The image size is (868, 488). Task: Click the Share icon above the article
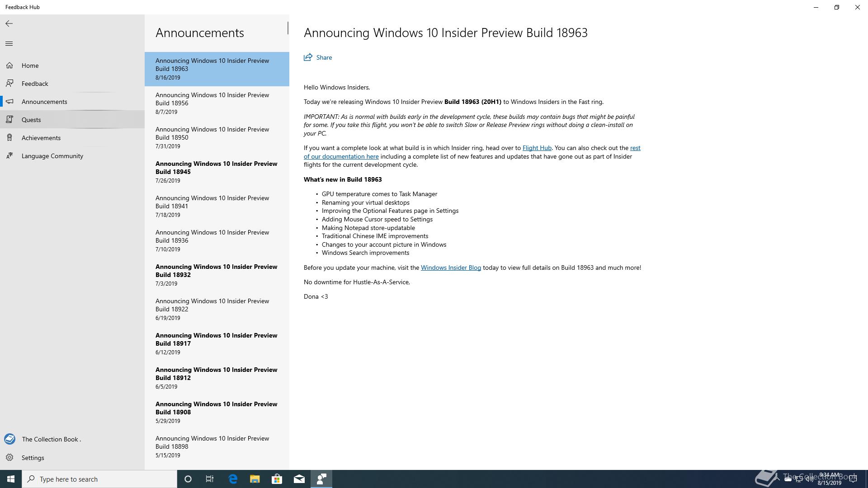click(308, 57)
